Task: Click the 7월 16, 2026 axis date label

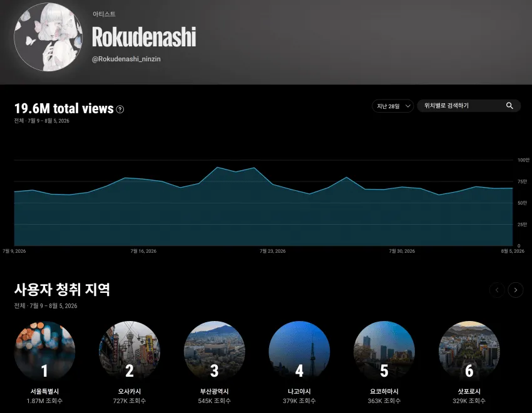Action: coord(143,252)
